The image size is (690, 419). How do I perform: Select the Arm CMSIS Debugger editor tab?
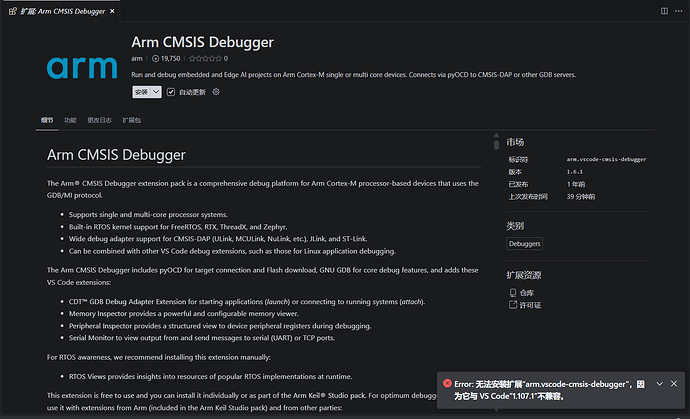point(62,11)
